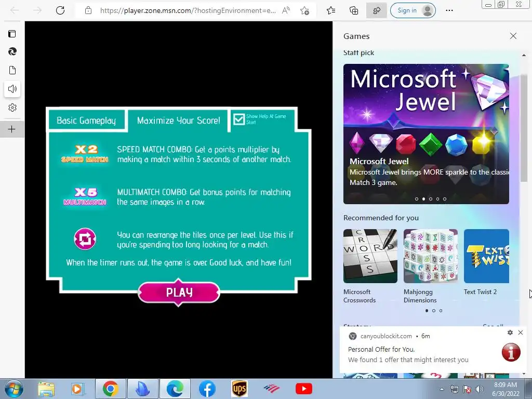
Task: Open Microsoft Jewel staff pick banner
Action: pyautogui.click(x=426, y=134)
